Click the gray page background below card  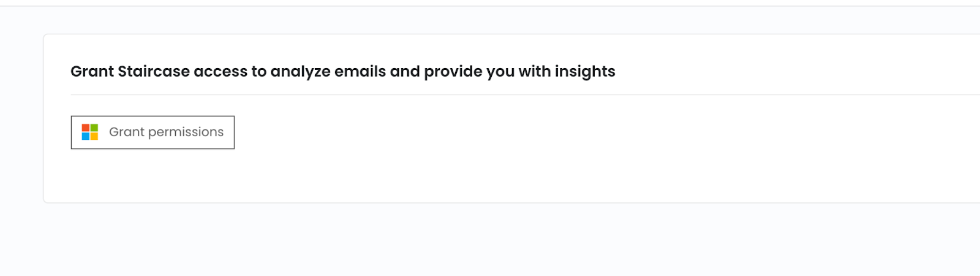point(490,240)
